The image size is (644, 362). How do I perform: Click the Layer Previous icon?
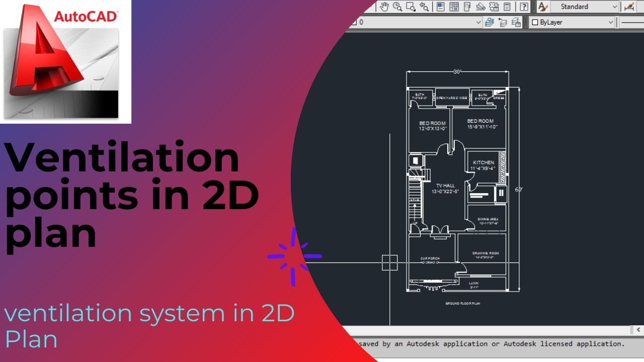tap(503, 22)
